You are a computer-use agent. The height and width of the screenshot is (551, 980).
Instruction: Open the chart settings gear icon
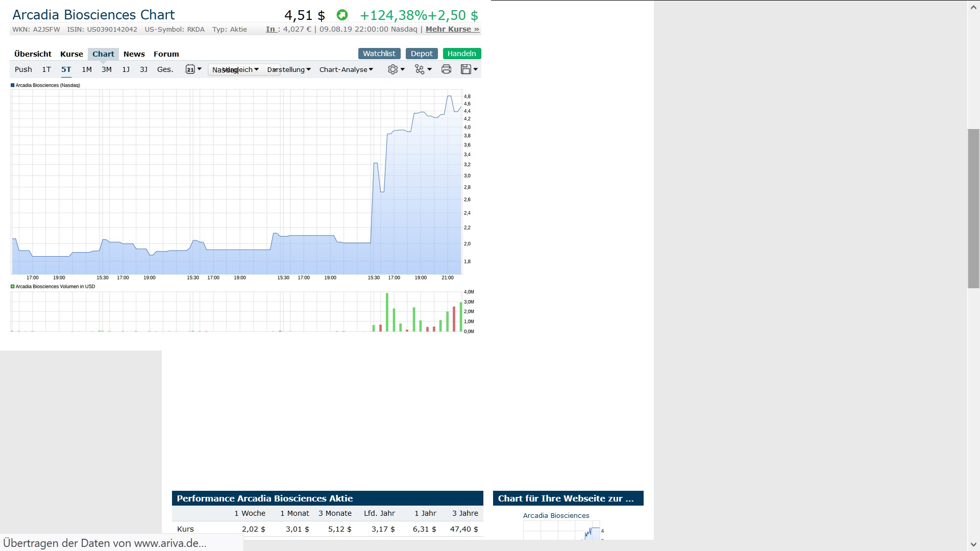pos(393,69)
